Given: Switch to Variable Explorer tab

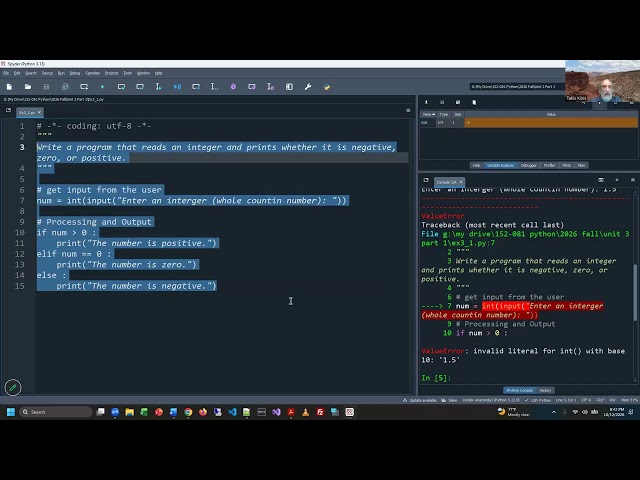Looking at the screenshot, I should click(500, 166).
